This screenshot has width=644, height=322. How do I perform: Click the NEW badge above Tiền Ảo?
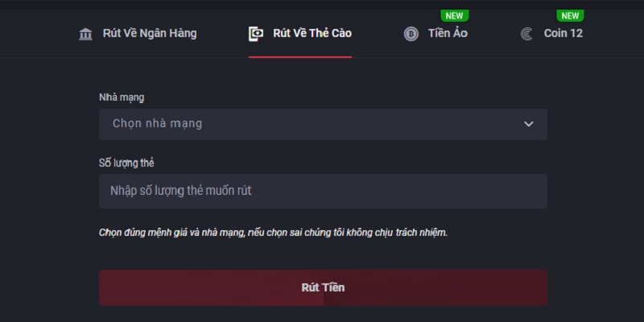pyautogui.click(x=454, y=15)
